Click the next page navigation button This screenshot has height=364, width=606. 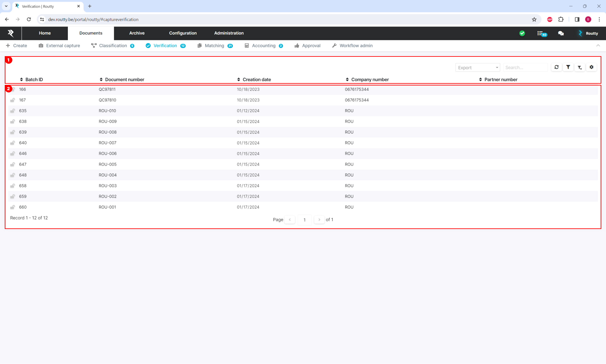319,220
